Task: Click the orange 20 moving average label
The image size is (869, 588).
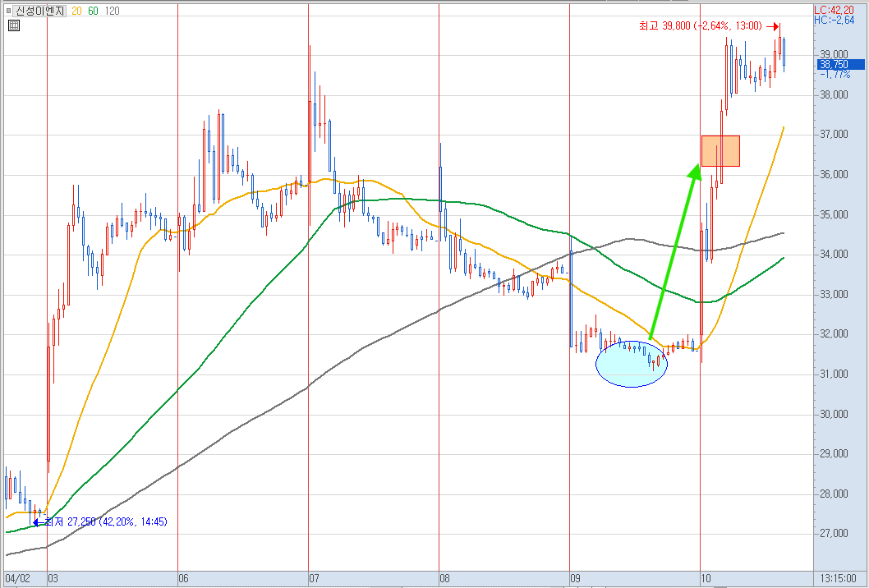Action: 76,11
